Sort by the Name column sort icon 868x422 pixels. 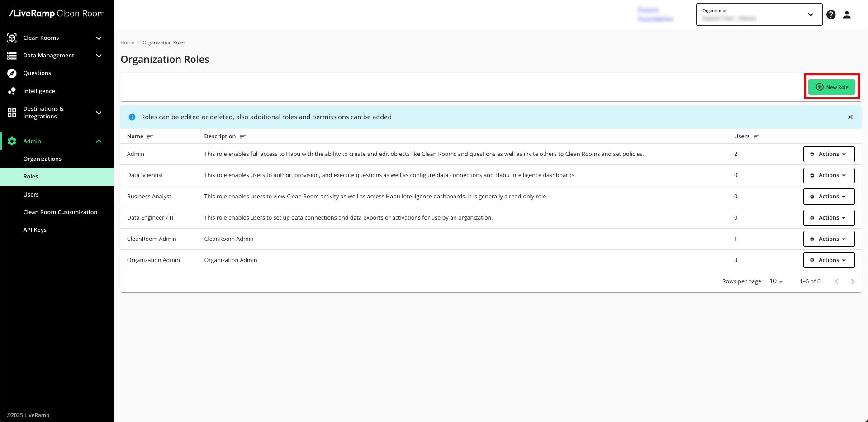coord(150,136)
